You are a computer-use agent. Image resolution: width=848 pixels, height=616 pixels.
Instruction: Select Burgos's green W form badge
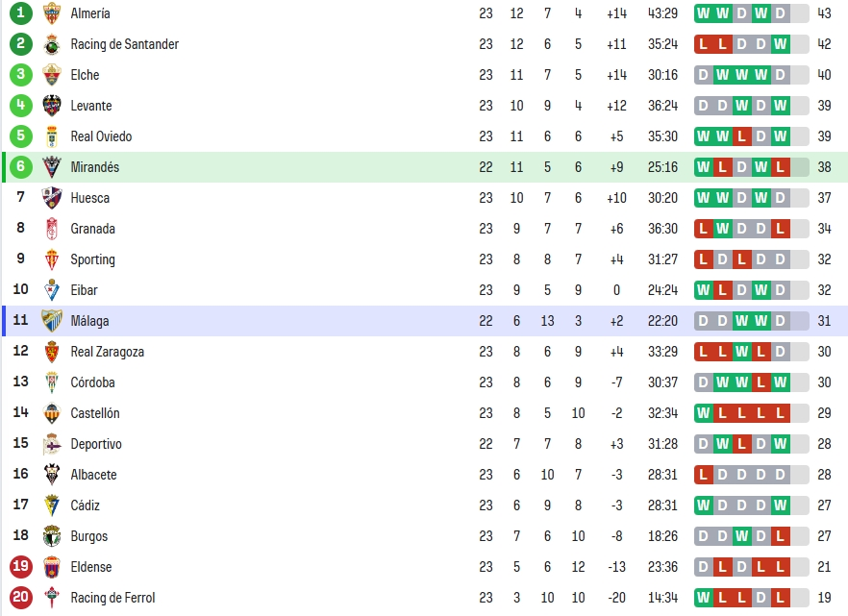pos(741,536)
